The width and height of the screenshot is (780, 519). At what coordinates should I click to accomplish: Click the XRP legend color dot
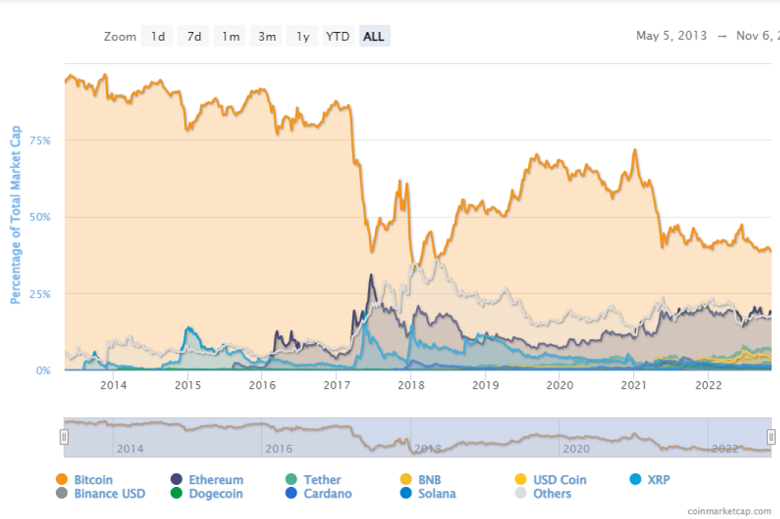point(636,480)
